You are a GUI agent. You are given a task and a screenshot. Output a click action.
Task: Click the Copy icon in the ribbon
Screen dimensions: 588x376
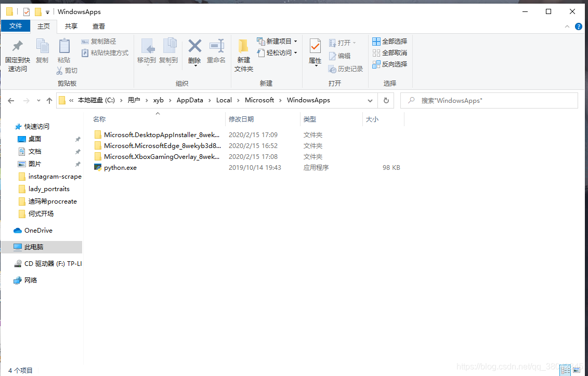(42, 46)
